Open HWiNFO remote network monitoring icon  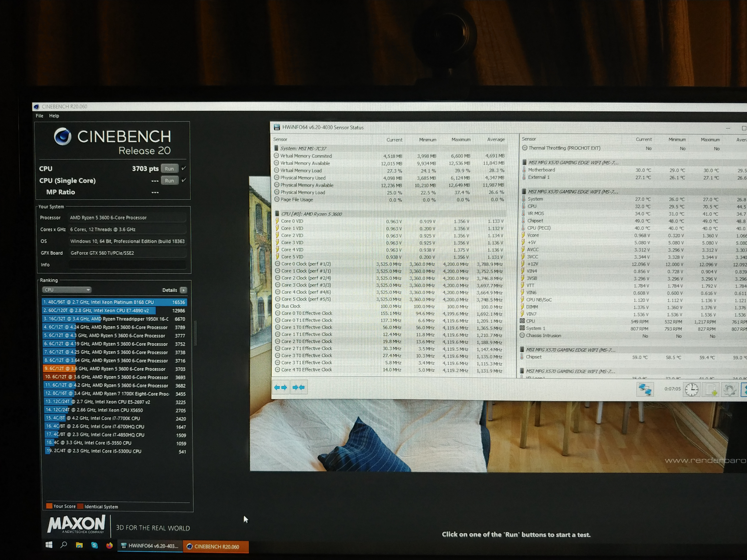[645, 389]
